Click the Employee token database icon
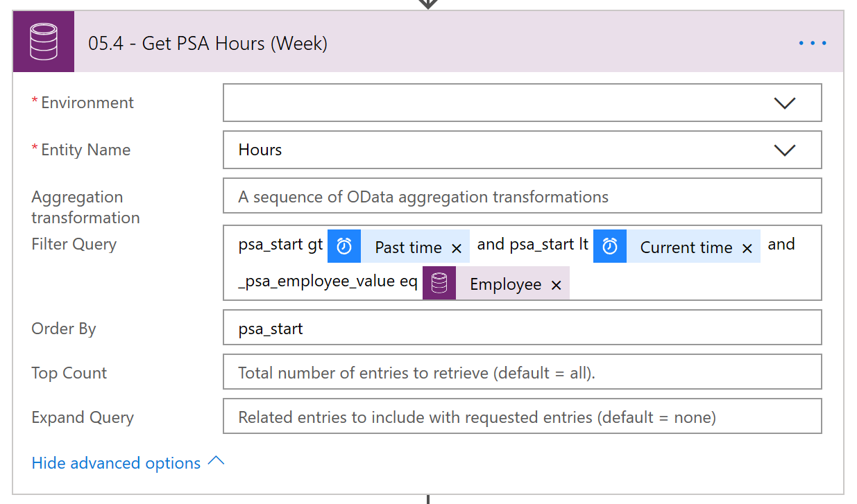 click(x=439, y=284)
